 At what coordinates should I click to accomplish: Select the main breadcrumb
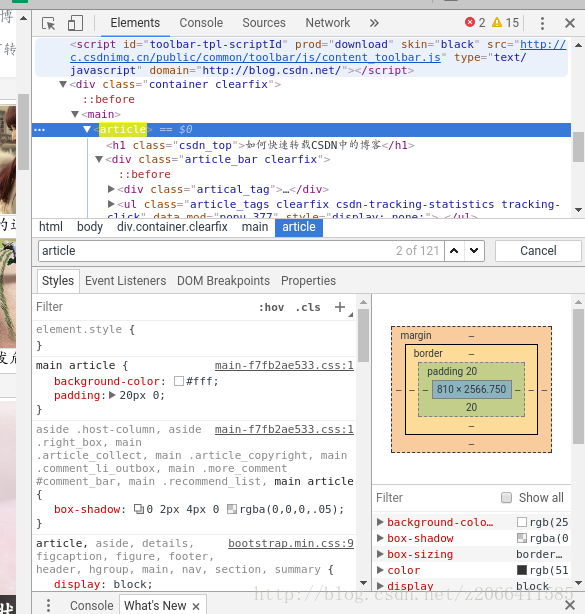point(255,227)
